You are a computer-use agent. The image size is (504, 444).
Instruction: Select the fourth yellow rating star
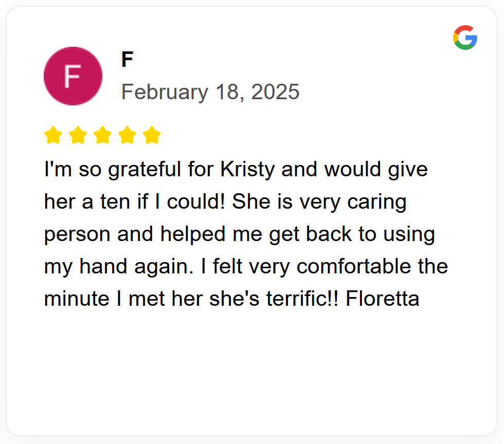(x=127, y=136)
